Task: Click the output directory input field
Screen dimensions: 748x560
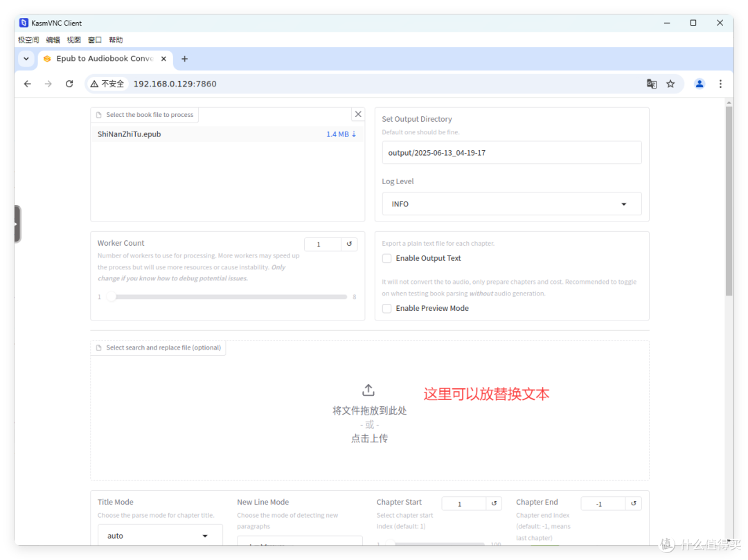Action: (511, 152)
